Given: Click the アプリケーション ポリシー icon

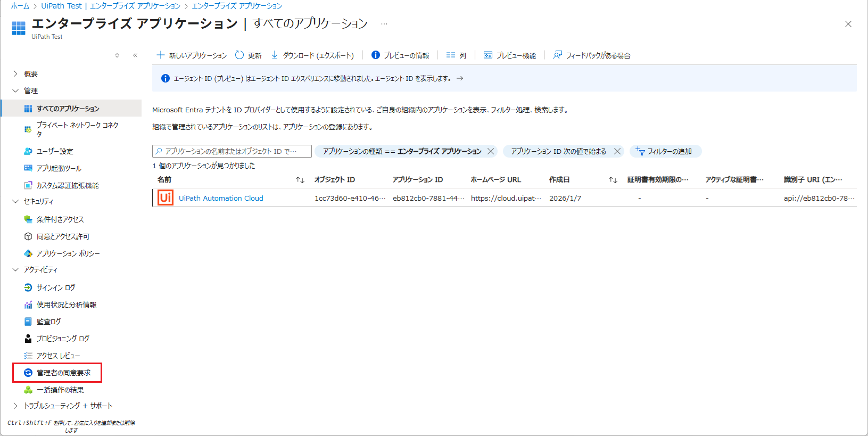Looking at the screenshot, I should click(28, 253).
